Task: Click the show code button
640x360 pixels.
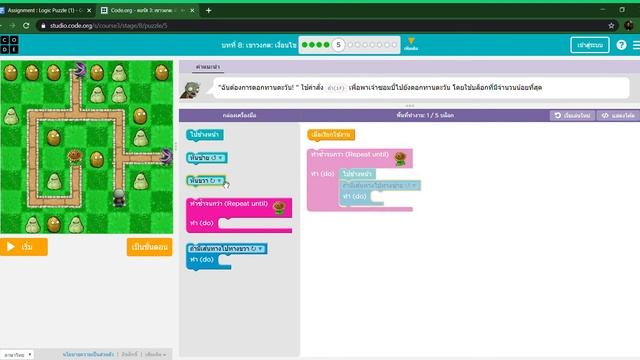Action: click(x=618, y=116)
